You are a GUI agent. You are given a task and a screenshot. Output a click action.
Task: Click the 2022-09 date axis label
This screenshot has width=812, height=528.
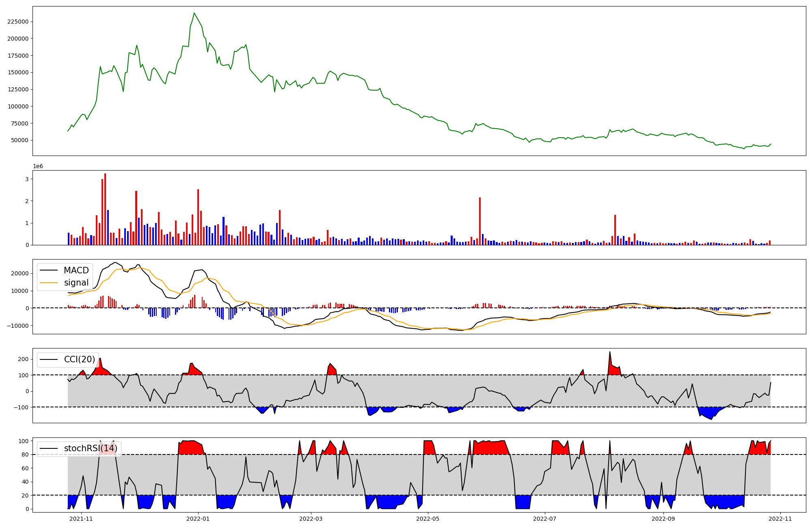663,519
